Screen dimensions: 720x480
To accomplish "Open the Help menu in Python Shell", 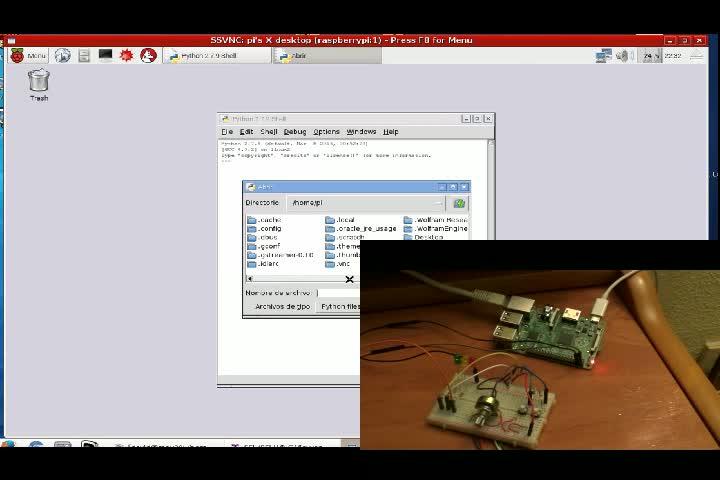I will 390,132.
